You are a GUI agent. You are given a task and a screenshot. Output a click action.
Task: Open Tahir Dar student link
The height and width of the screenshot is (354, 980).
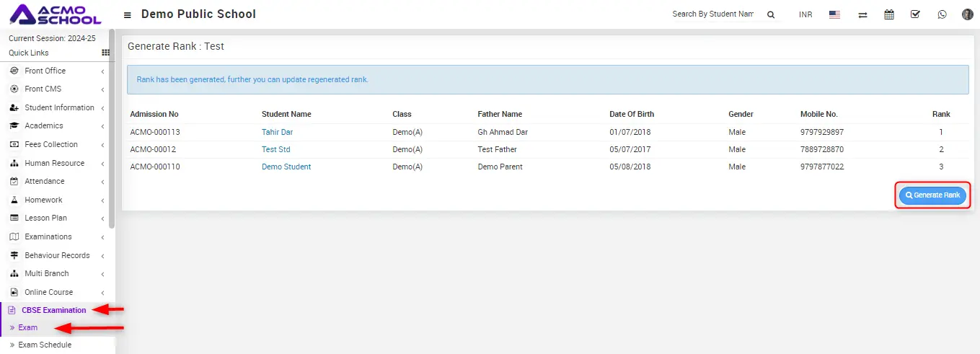(x=277, y=133)
